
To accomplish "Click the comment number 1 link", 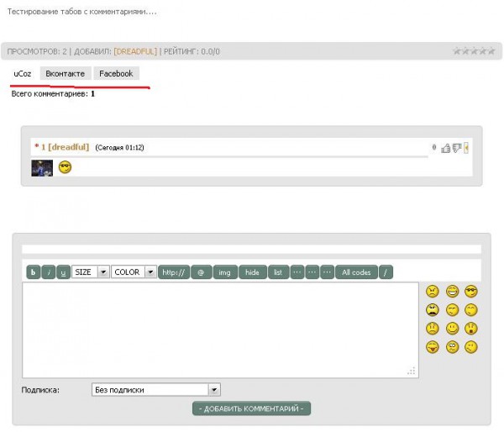I will tap(43, 147).
